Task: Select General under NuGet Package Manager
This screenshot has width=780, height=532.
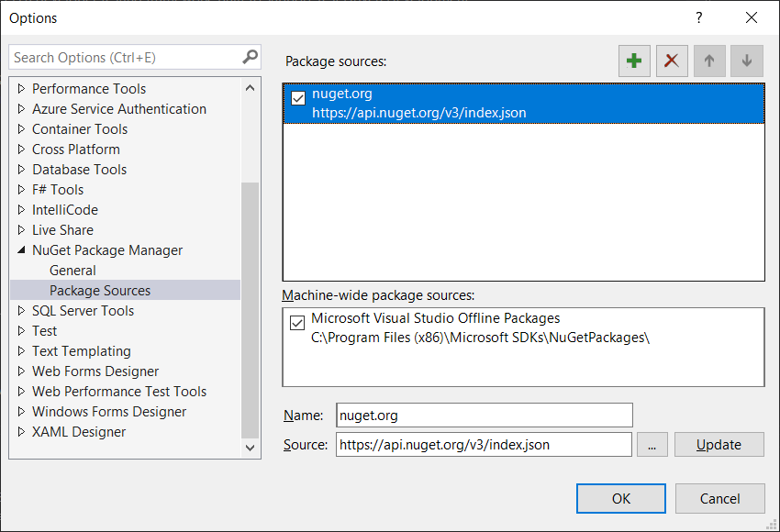Action: [72, 270]
